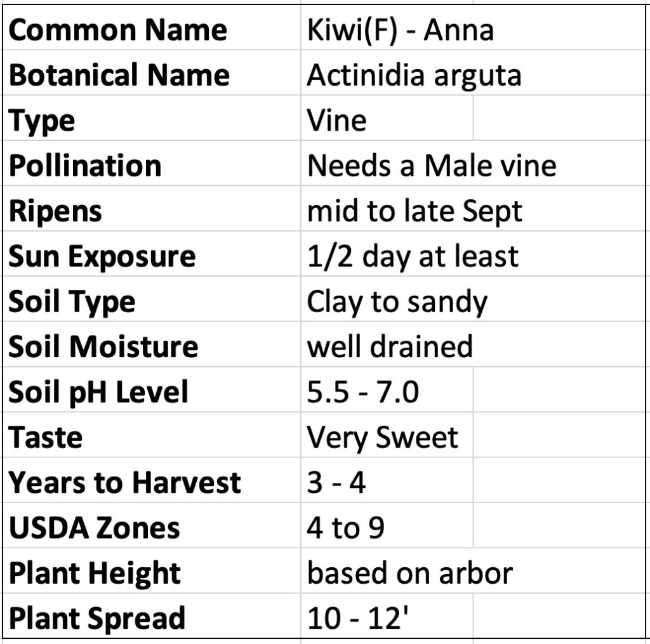The image size is (650, 644).
Task: Select the 'Very Sweet' taste cell
Action: pos(382,438)
